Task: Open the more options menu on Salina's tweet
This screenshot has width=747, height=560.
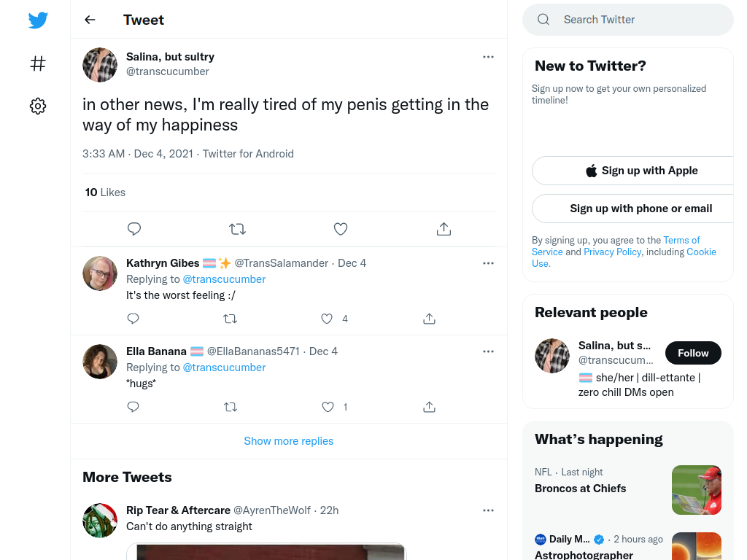Action: (x=488, y=57)
